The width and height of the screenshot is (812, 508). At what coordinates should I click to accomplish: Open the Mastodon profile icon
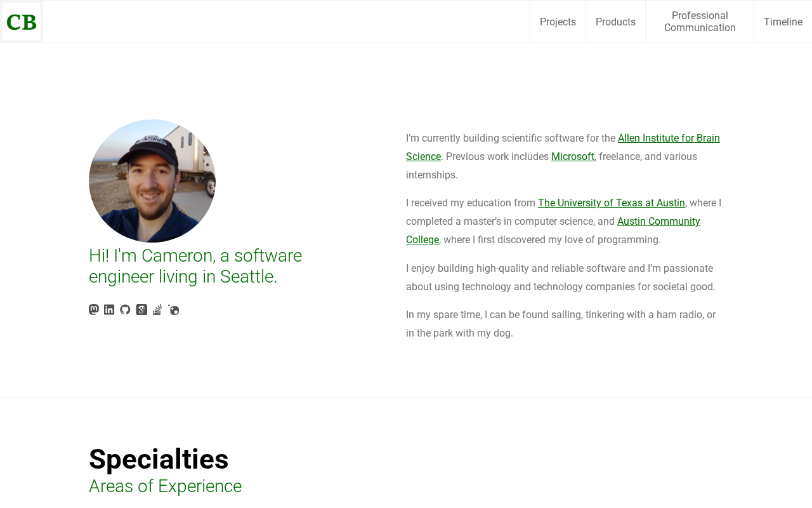[x=94, y=310]
